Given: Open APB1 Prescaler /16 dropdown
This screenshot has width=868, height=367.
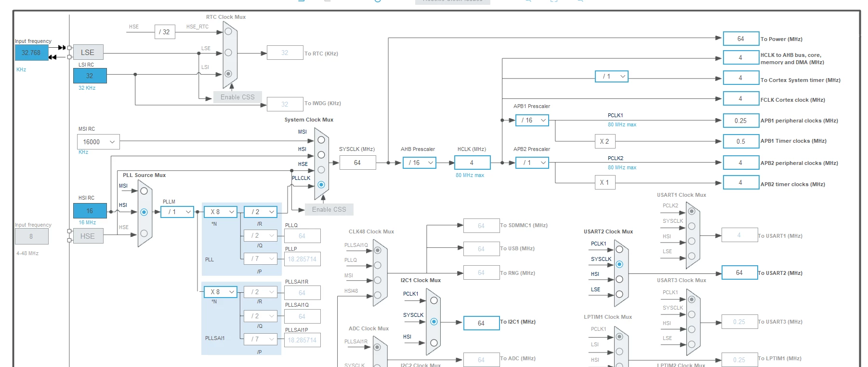Looking at the screenshot, I should pyautogui.click(x=532, y=120).
